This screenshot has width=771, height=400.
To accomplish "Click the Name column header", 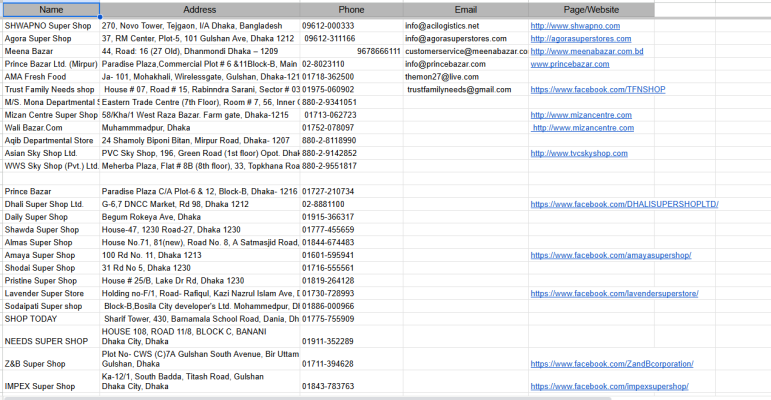I will pyautogui.click(x=50, y=9).
